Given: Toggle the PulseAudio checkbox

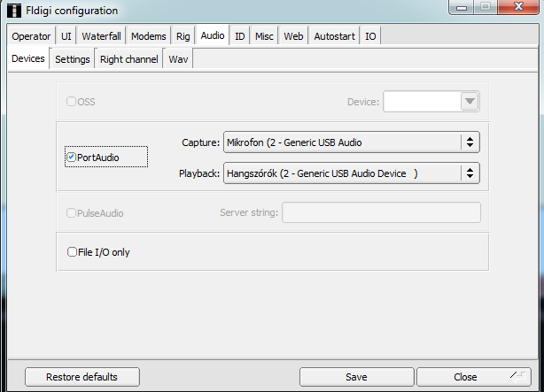Looking at the screenshot, I should (x=71, y=212).
